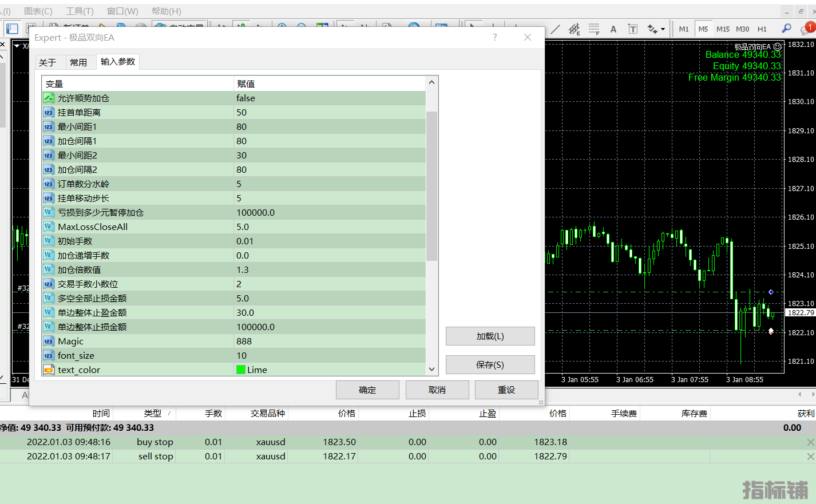Select the equidistant channel tool
Viewport: 816px width, 504px height.
coord(574,29)
